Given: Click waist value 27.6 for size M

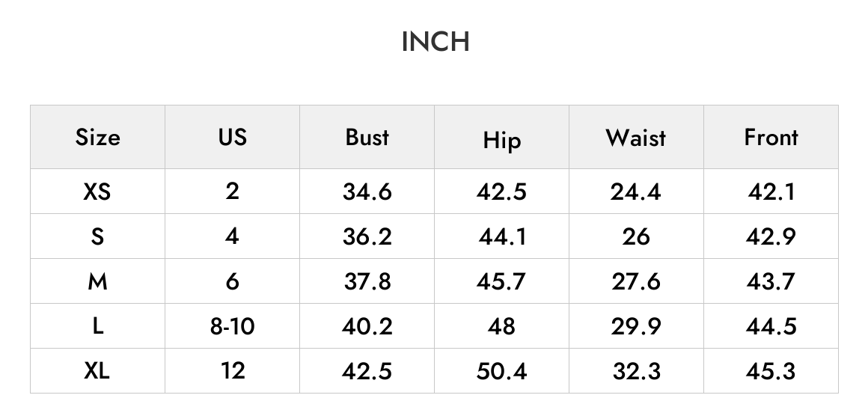Looking at the screenshot, I should 636,281.
